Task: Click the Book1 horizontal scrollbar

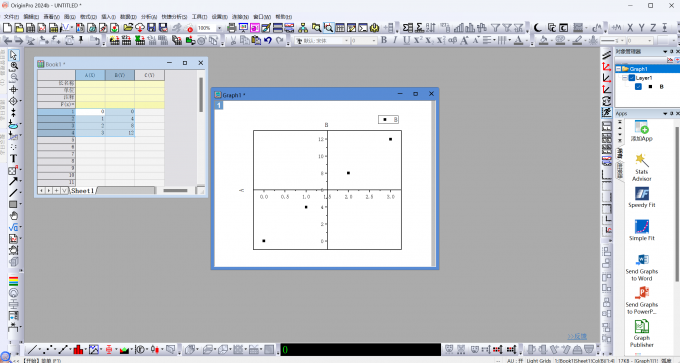Action: pyautogui.click(x=176, y=190)
